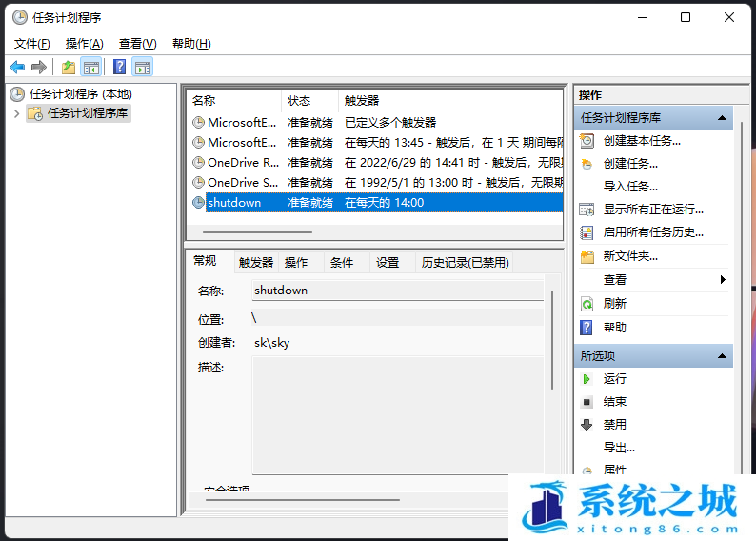Click the 名称 column header
Image resolution: width=756 pixels, height=541 pixels.
click(234, 101)
